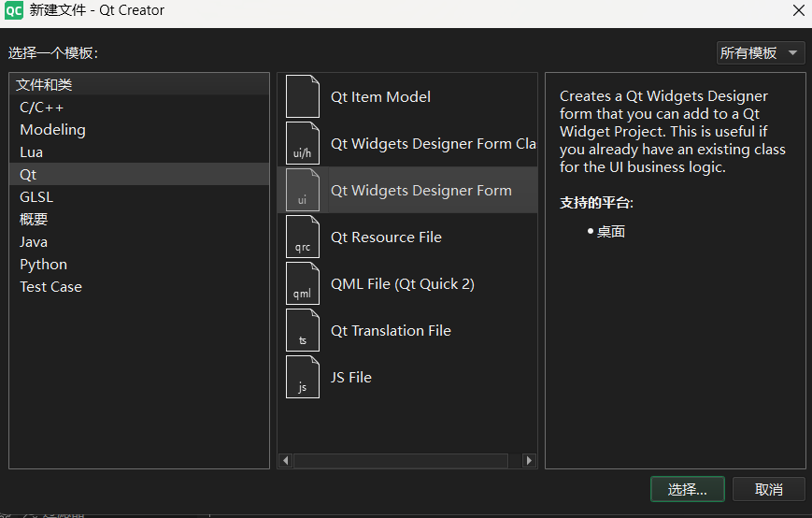Select the ui/h Designer Form Class icon
The height and width of the screenshot is (518, 812).
[x=302, y=143]
